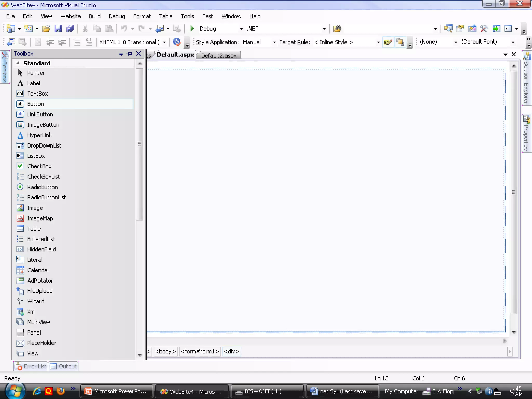Toggle the Toolbox auto-hide pin

pos(129,54)
